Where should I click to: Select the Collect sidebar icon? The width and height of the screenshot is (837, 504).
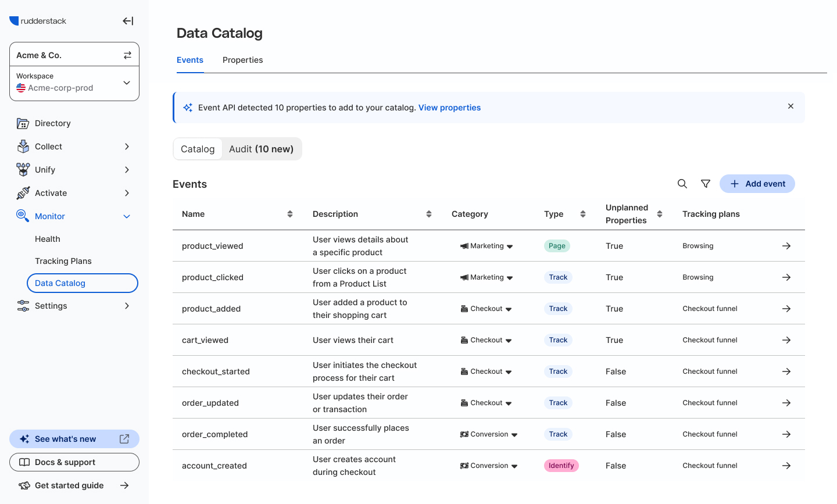tap(23, 146)
